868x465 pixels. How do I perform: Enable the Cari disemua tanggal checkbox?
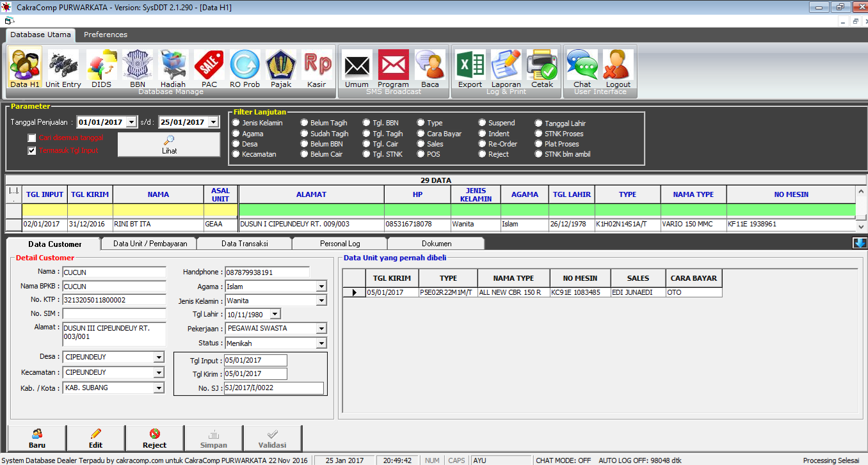32,138
